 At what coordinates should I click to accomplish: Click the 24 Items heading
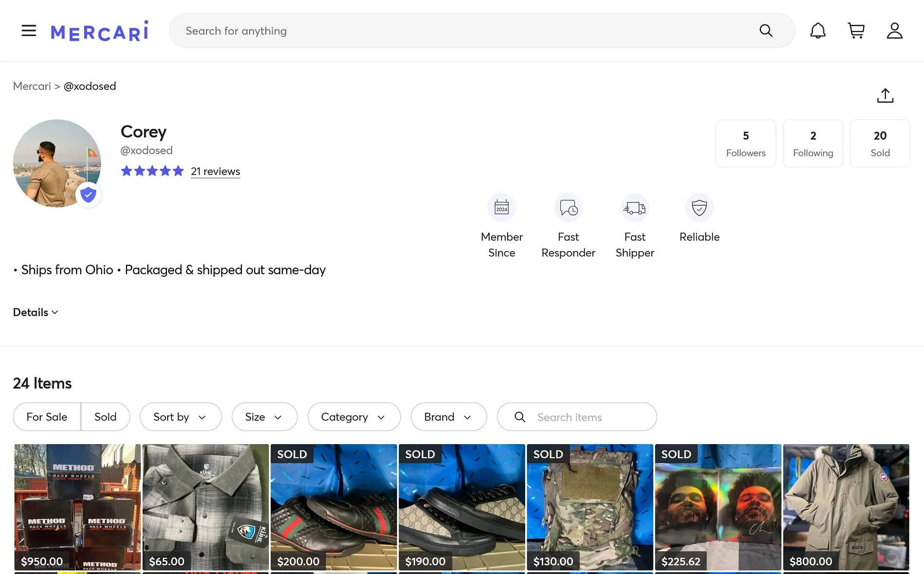pyautogui.click(x=42, y=383)
